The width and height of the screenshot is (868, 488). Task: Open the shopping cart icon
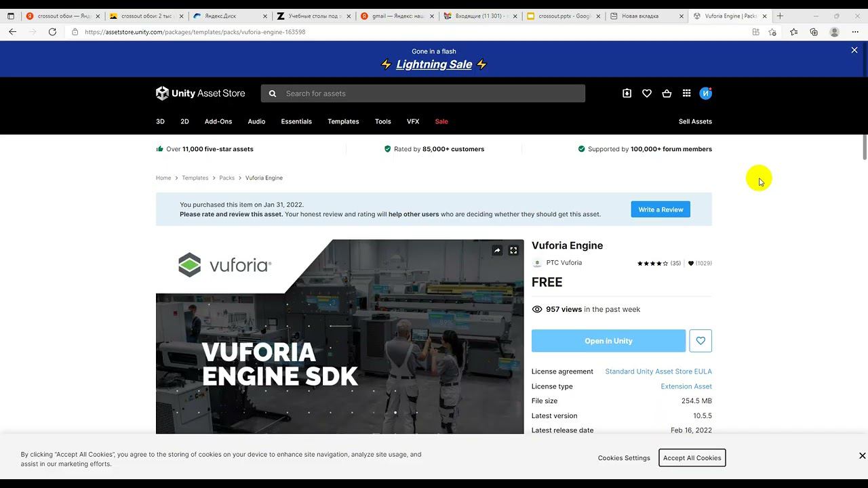point(667,94)
